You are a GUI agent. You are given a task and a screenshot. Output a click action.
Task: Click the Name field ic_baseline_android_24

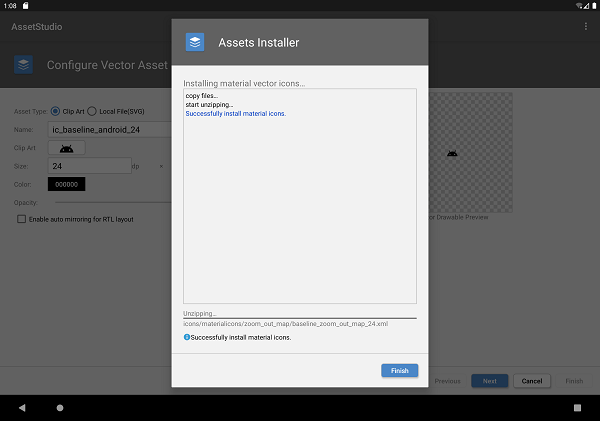[109, 130]
